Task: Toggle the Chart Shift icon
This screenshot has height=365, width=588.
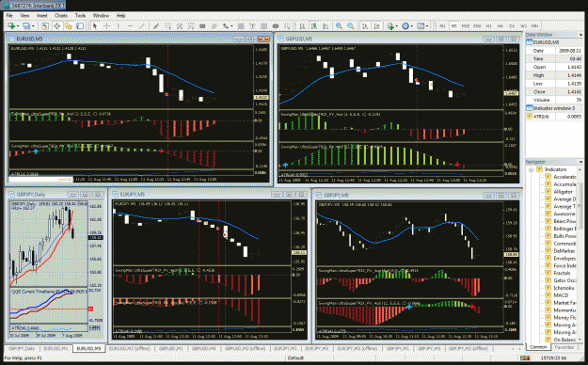Action: point(377,26)
